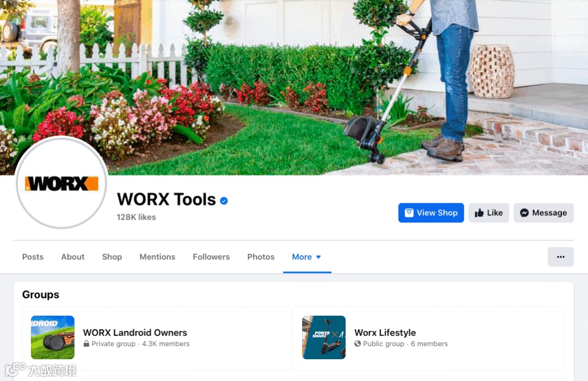The height and width of the screenshot is (381, 588).
Task: View the Followers tab
Action: (211, 257)
